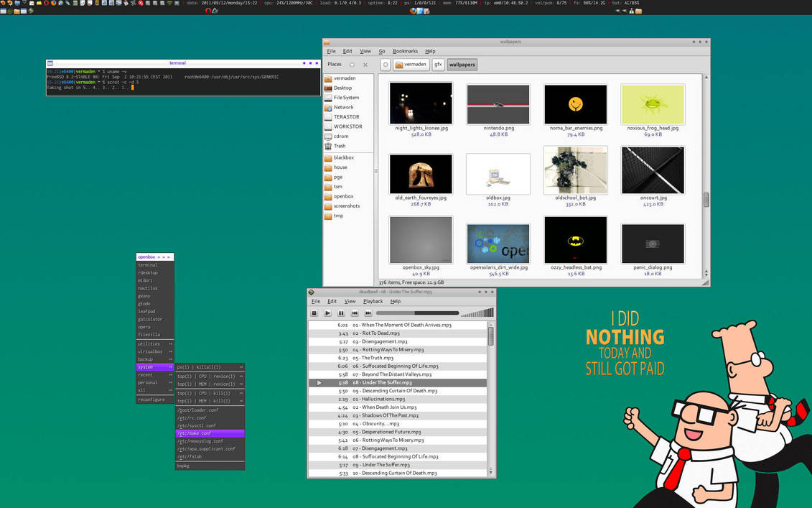Image resolution: width=812 pixels, height=508 pixels.
Task: Expand ps(1) | killall(1) submenu
Action: pyautogui.click(x=210, y=367)
